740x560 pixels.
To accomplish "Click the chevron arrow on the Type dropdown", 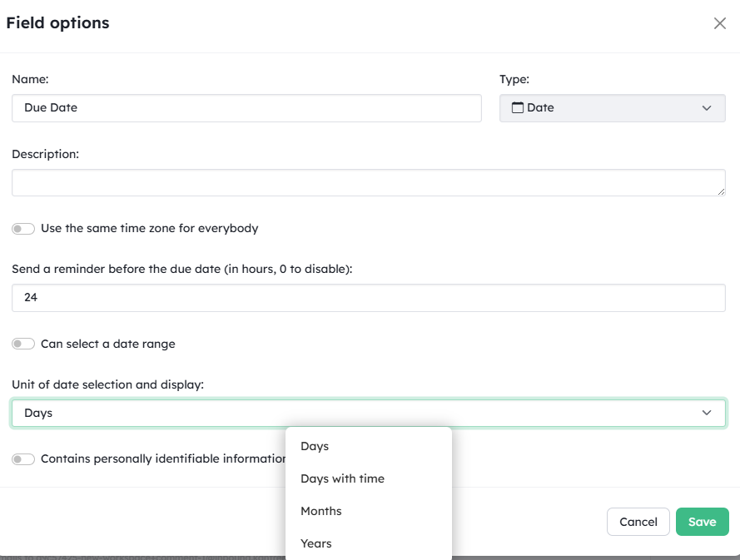I will [x=707, y=108].
